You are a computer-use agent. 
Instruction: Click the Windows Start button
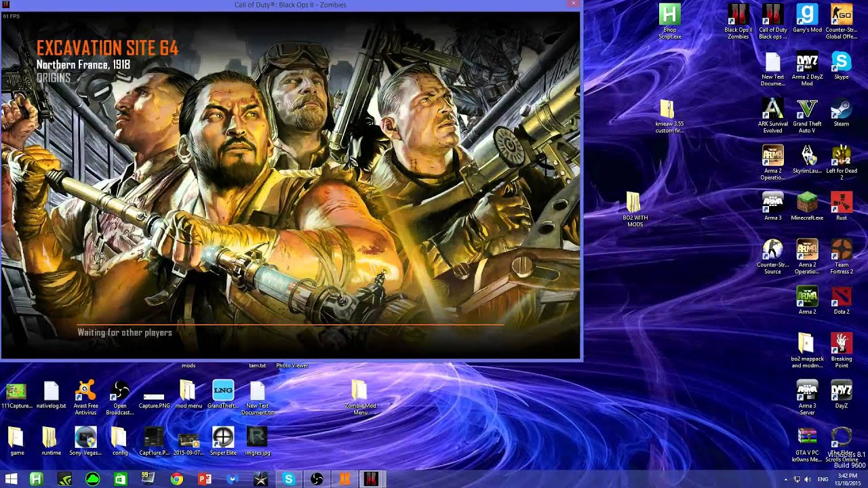(10, 479)
